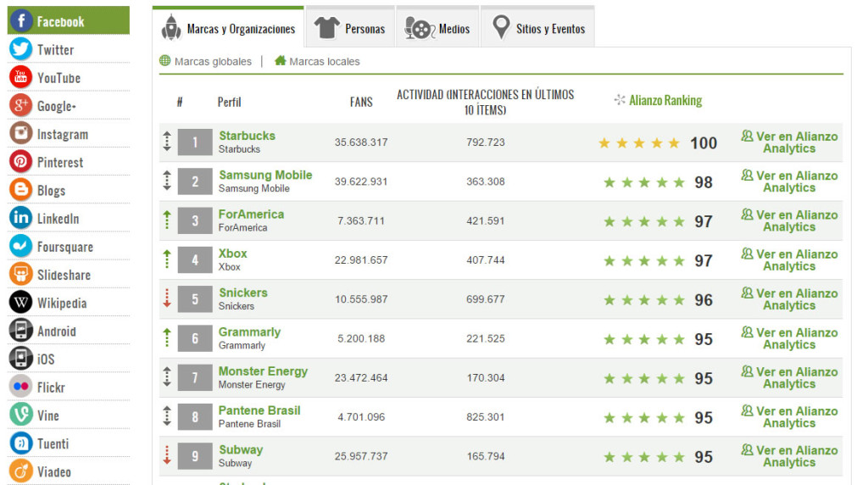Image resolution: width=868 pixels, height=485 pixels.
Task: Open the Samsung Mobile profile link
Action: (x=265, y=175)
